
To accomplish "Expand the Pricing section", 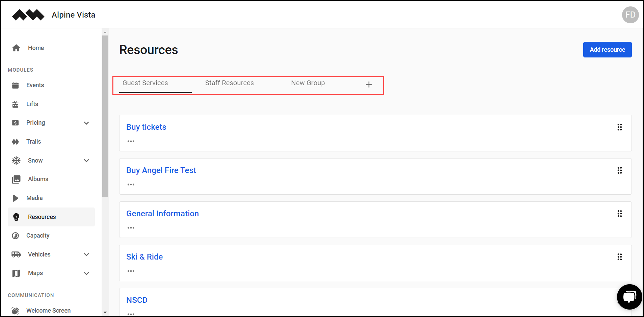I will tap(86, 123).
